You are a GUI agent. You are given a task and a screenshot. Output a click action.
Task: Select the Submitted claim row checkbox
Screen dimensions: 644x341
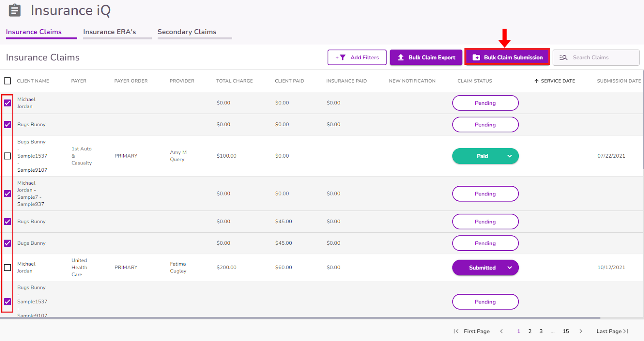click(x=8, y=268)
